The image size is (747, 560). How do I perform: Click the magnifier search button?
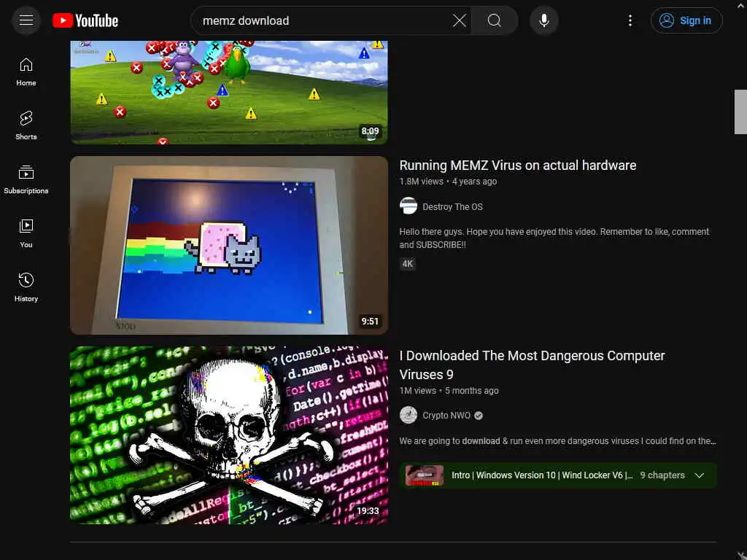(x=495, y=20)
